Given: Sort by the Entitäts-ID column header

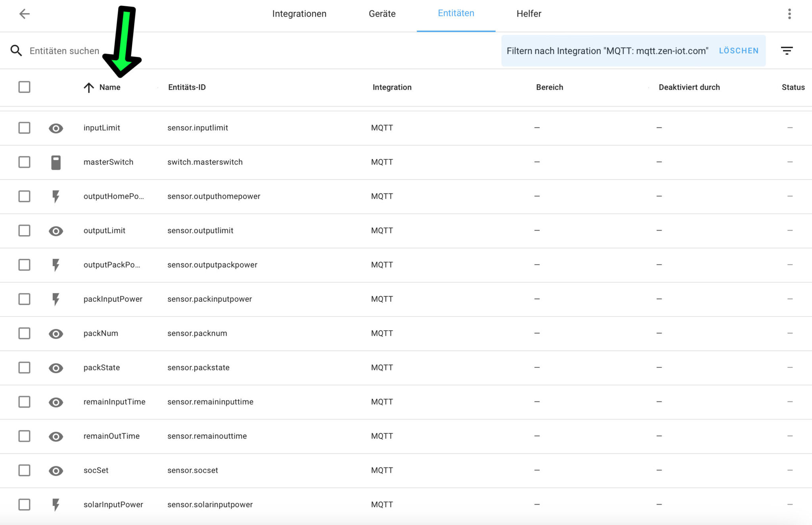Looking at the screenshot, I should click(187, 87).
